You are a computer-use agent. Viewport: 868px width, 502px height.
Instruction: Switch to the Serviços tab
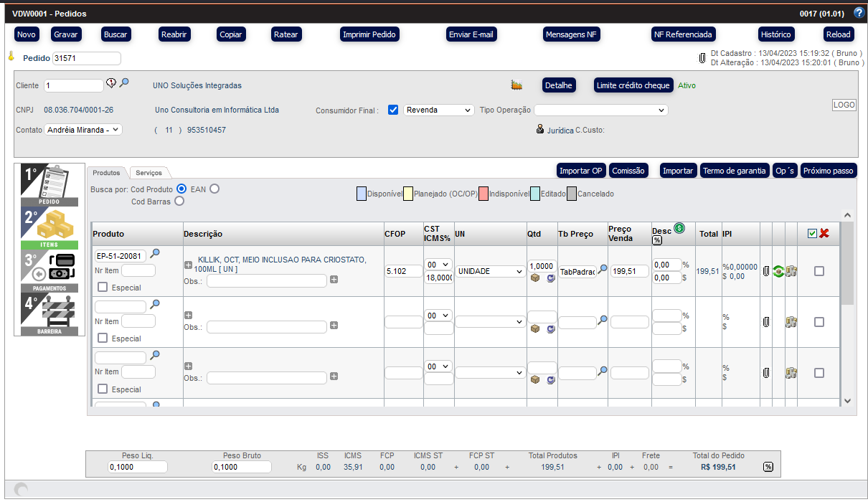coord(149,173)
